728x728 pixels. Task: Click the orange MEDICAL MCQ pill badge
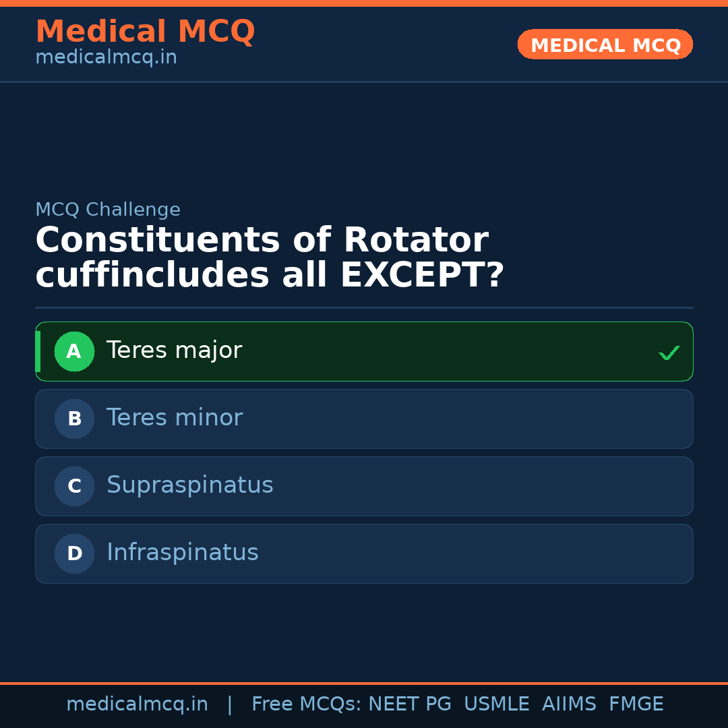tap(605, 44)
